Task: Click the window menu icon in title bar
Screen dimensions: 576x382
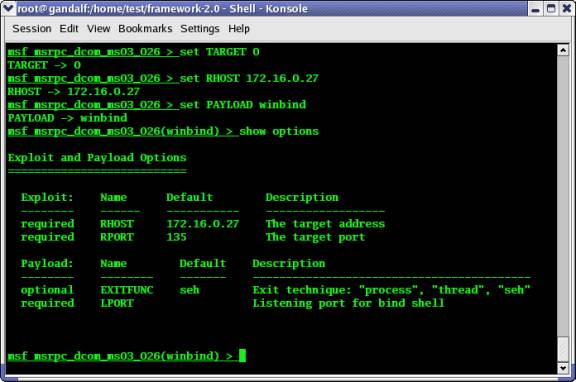Action: [x=8, y=8]
